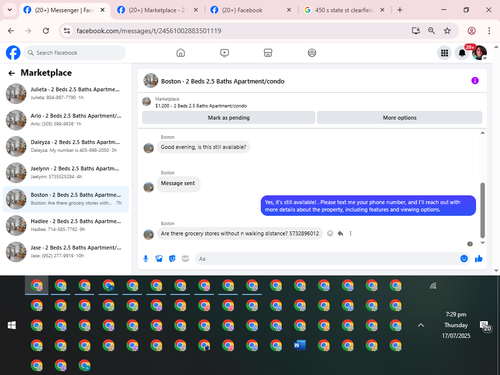Screen dimensions: 500x375
Task: Switch to the Messenger browser tab
Action: [x=63, y=10]
